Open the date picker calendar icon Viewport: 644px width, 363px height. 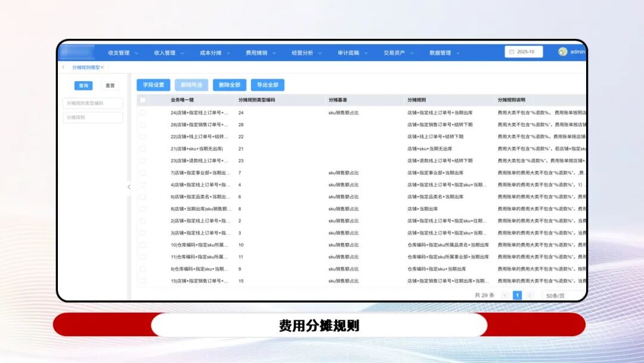[512, 53]
